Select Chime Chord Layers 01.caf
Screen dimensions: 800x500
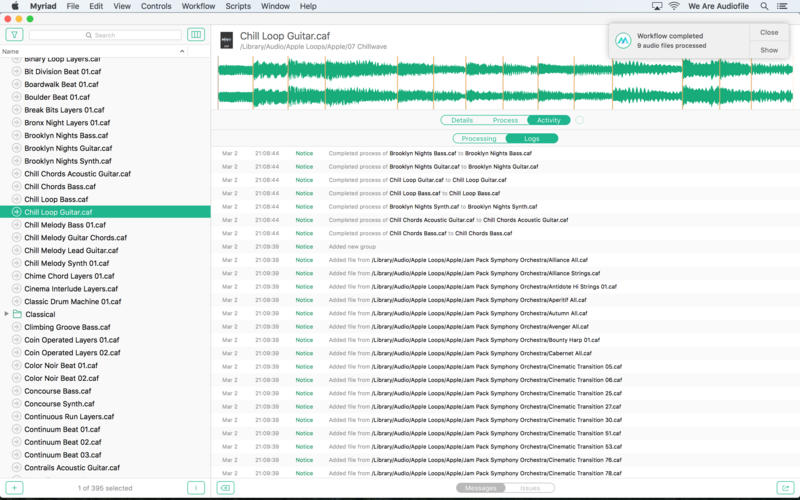(x=69, y=276)
